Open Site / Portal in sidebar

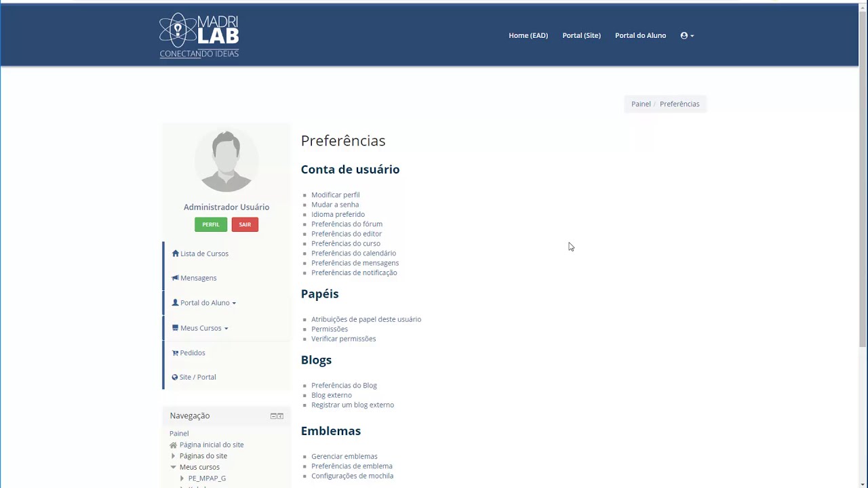point(197,377)
